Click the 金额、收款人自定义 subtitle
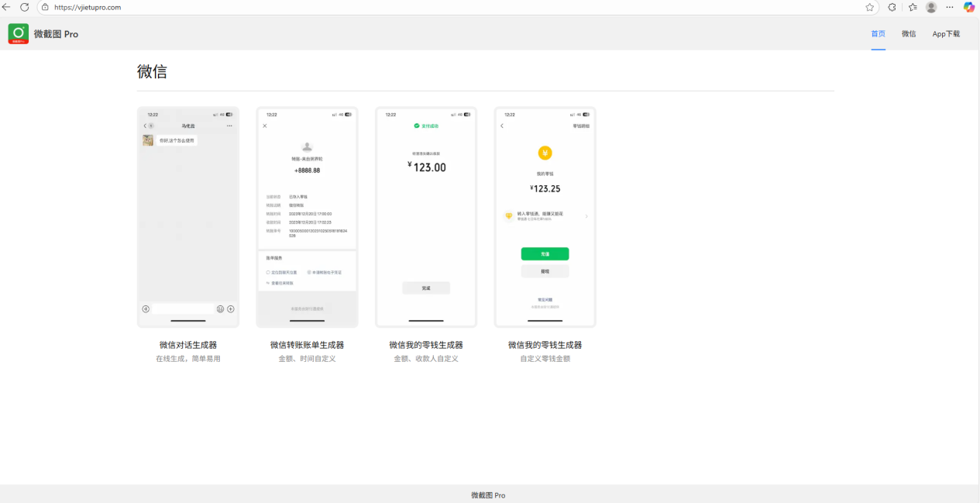The height and width of the screenshot is (503, 980). 426,359
